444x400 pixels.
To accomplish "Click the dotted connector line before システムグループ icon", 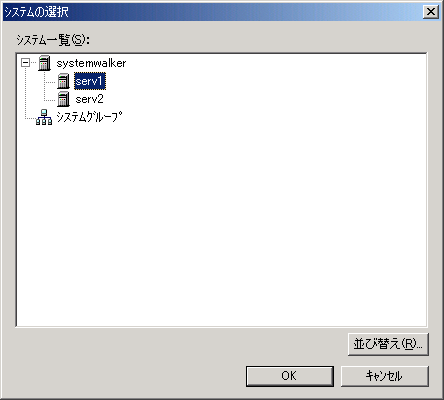I will tap(30, 118).
